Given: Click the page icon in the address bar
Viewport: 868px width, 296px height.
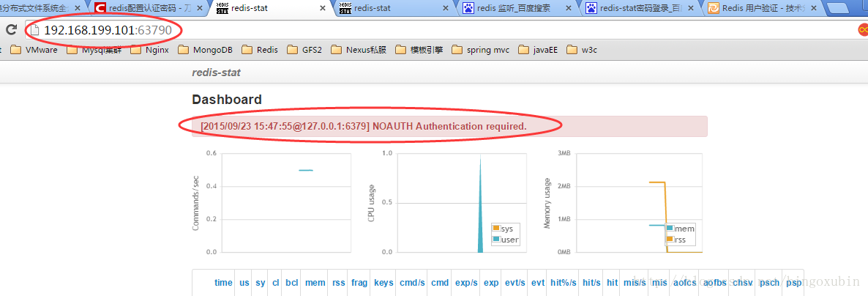Looking at the screenshot, I should pyautogui.click(x=35, y=30).
